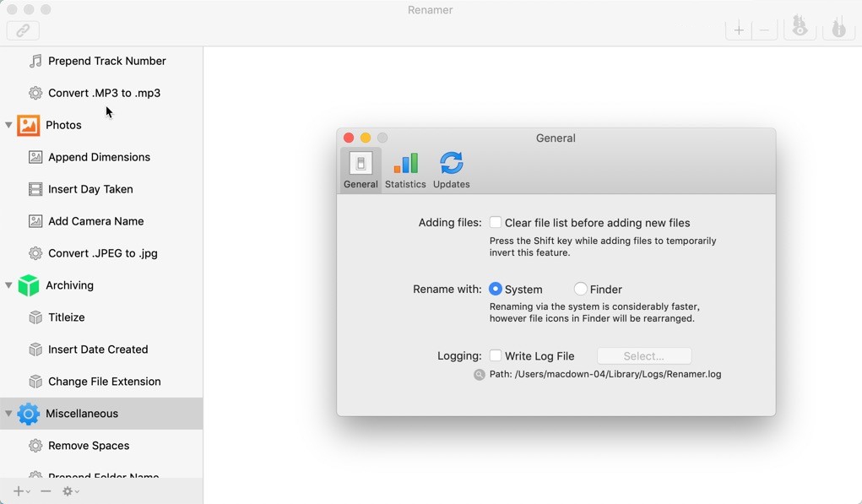
Task: Click the minus remove button at sidebar bottom
Action: [x=46, y=491]
